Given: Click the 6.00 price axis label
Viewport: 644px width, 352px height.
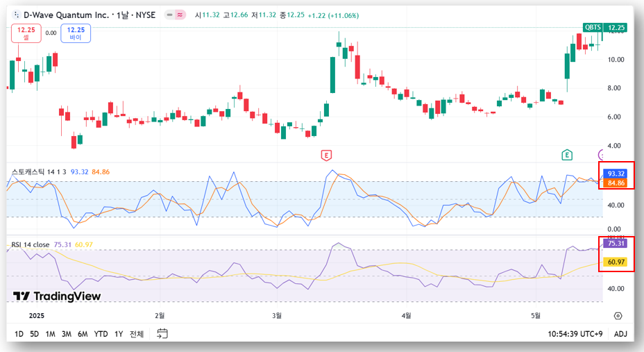Looking at the screenshot, I should coord(614,117).
